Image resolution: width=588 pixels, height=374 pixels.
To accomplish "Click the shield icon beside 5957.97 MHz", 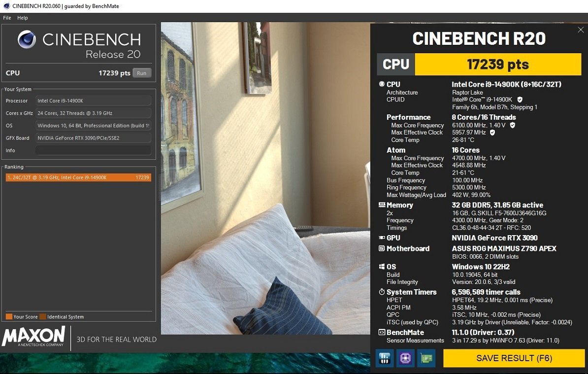I will point(492,133).
